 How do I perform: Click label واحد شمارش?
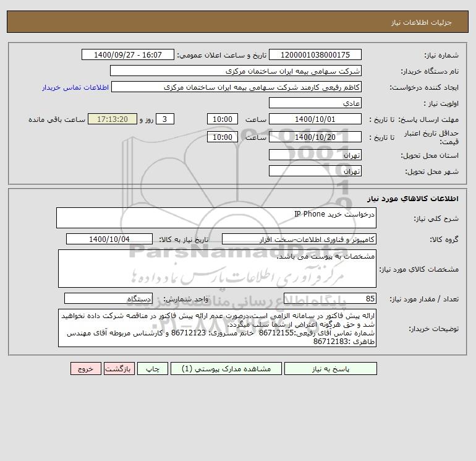coord(186,299)
